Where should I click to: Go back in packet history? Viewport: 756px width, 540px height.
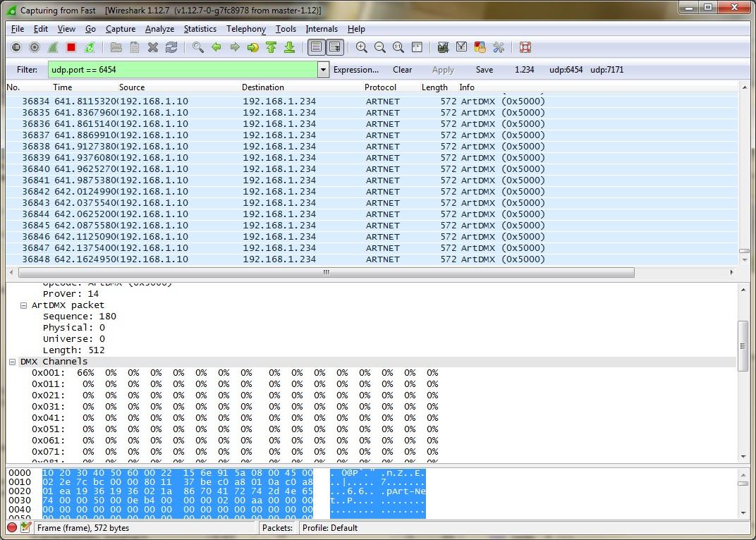click(216, 47)
